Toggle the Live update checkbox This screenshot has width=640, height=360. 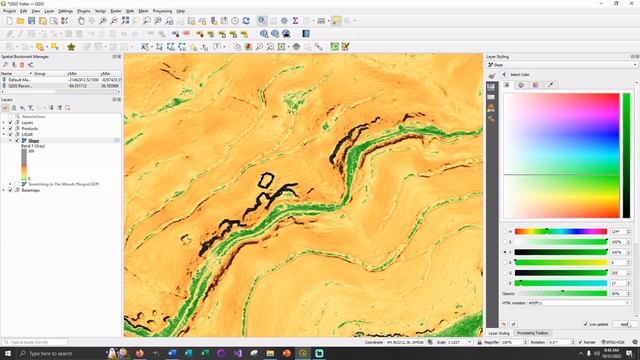(x=586, y=324)
